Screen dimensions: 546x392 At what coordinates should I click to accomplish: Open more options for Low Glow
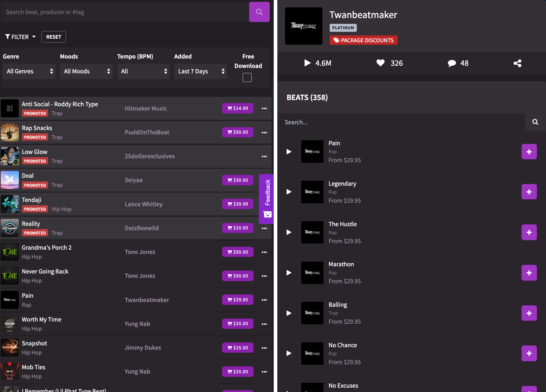tap(264, 156)
